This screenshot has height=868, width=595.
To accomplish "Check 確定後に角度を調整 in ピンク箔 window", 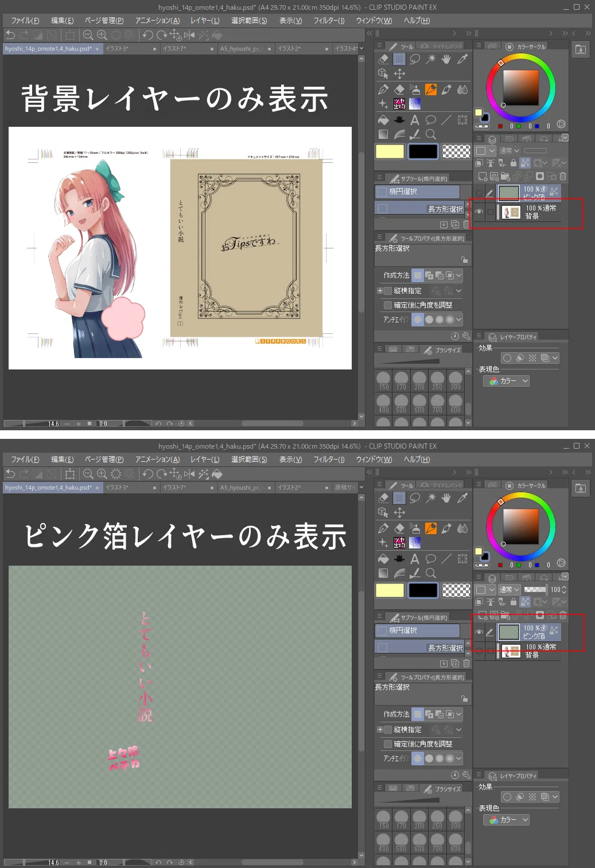I will (388, 744).
